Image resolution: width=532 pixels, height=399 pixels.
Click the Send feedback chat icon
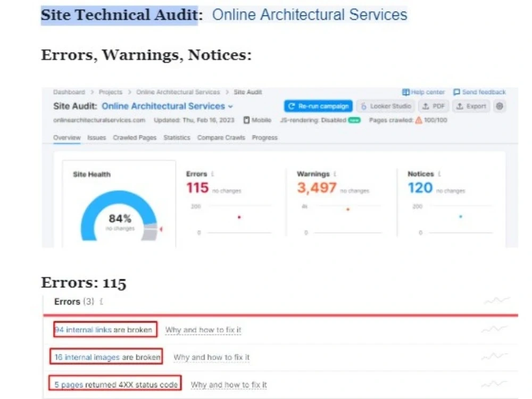pos(456,92)
